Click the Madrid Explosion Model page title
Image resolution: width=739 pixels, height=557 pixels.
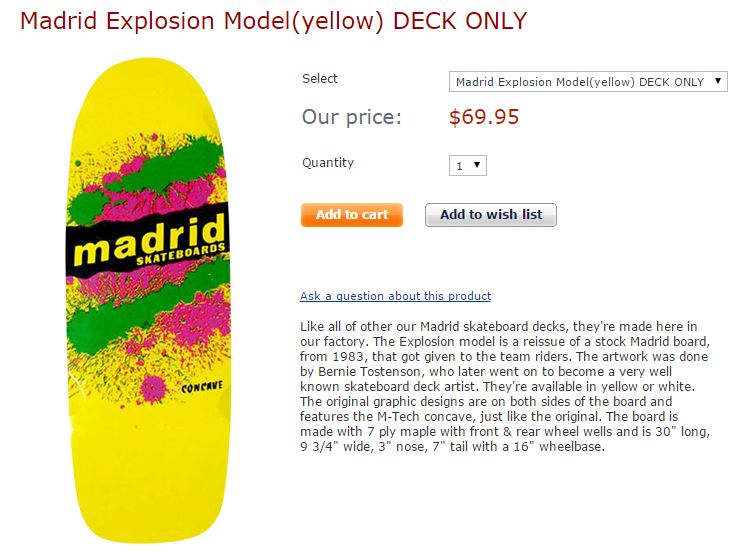click(x=273, y=21)
